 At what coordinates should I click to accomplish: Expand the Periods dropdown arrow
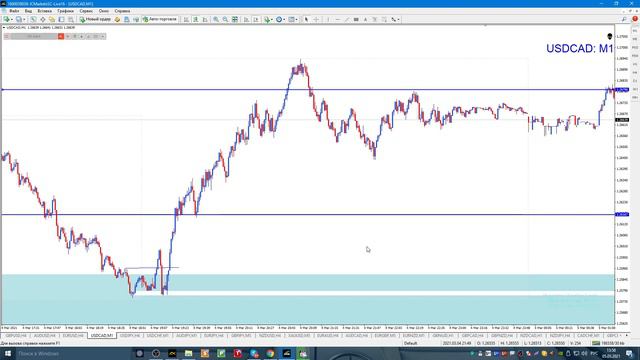coord(284,19)
